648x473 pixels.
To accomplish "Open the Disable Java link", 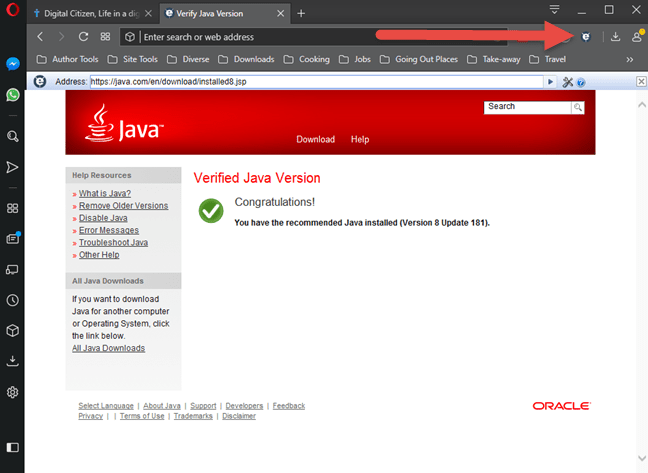I will [103, 218].
